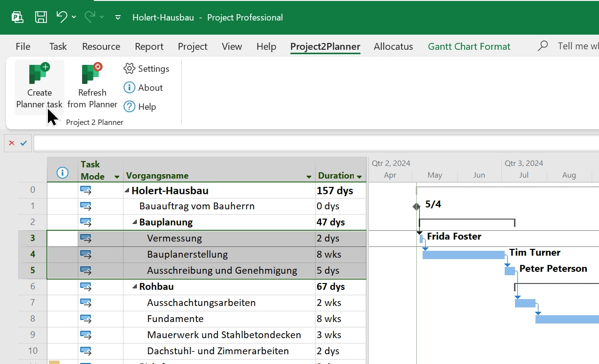Screen dimensions: 599x364
Task: Open the Duration column filter dropdown
Action: (x=360, y=177)
